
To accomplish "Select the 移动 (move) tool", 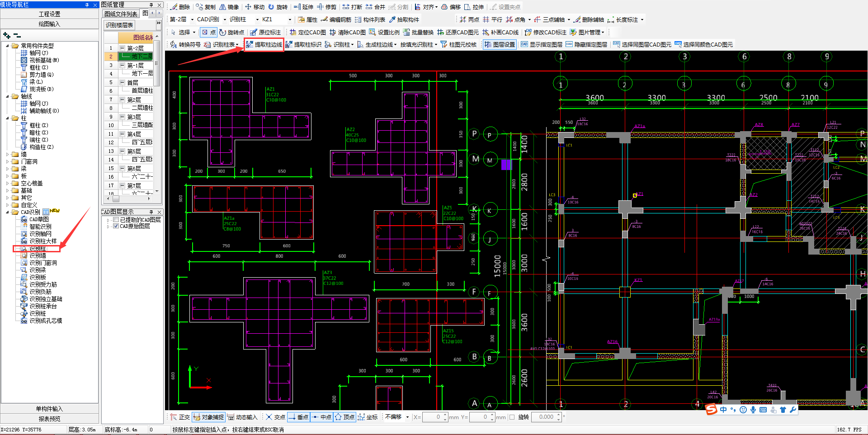I will point(255,7).
